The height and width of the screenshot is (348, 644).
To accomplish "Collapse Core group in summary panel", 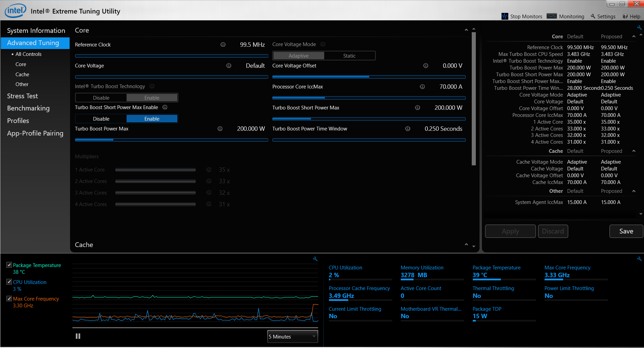I will click(x=634, y=36).
